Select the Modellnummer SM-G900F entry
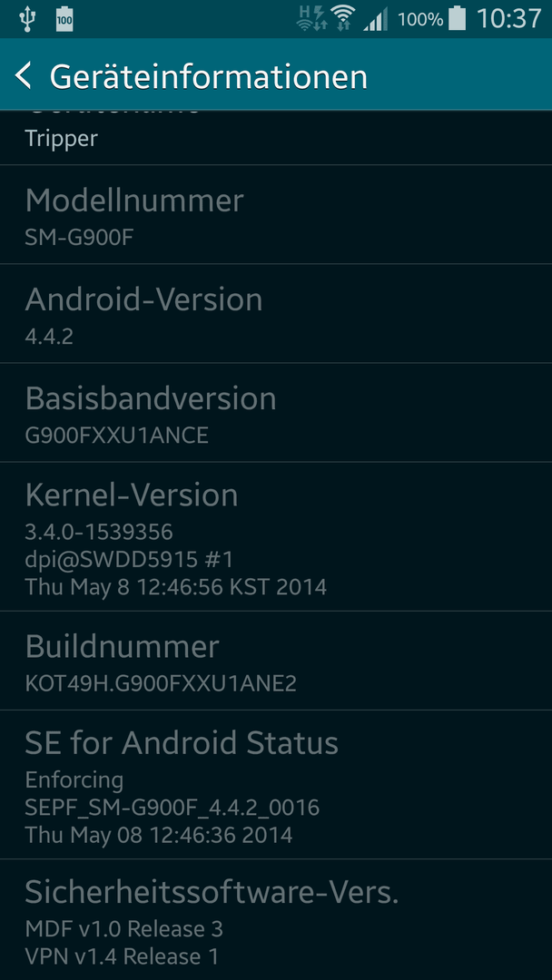552x980 pixels. click(276, 214)
